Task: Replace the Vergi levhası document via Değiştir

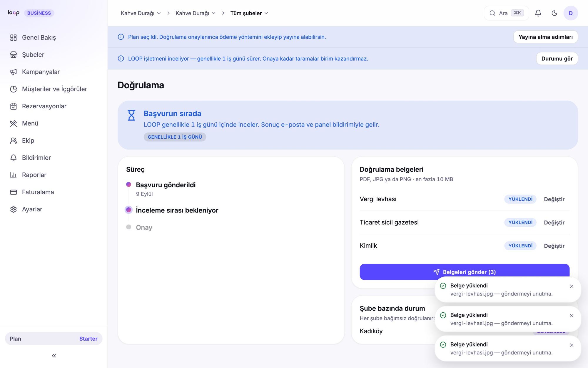Action: [x=554, y=199]
